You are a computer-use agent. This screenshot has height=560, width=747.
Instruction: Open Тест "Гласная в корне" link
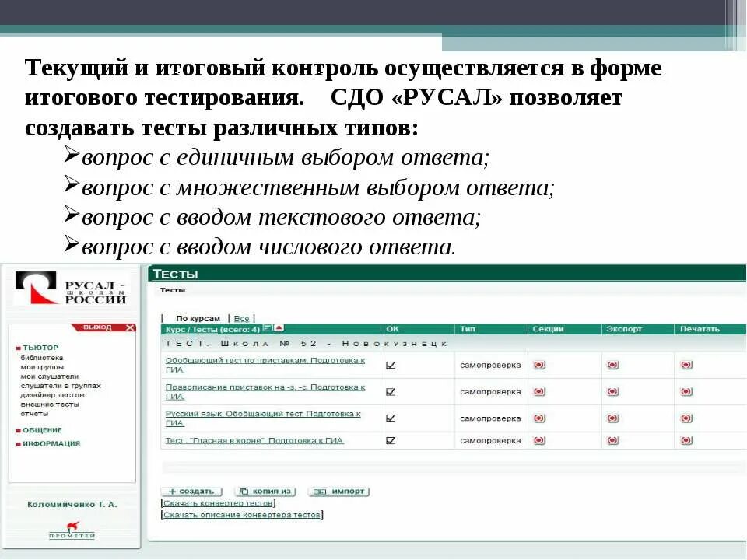click(x=254, y=440)
